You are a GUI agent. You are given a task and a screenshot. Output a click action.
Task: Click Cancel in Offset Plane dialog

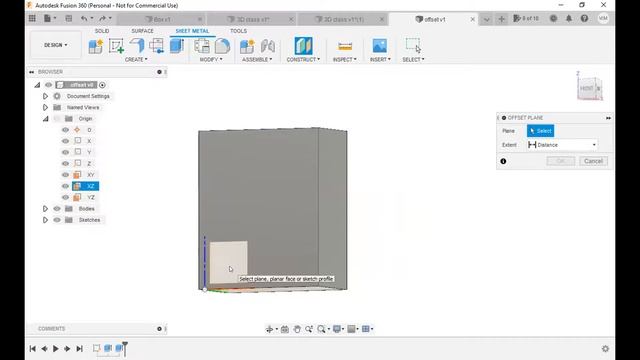(x=593, y=161)
